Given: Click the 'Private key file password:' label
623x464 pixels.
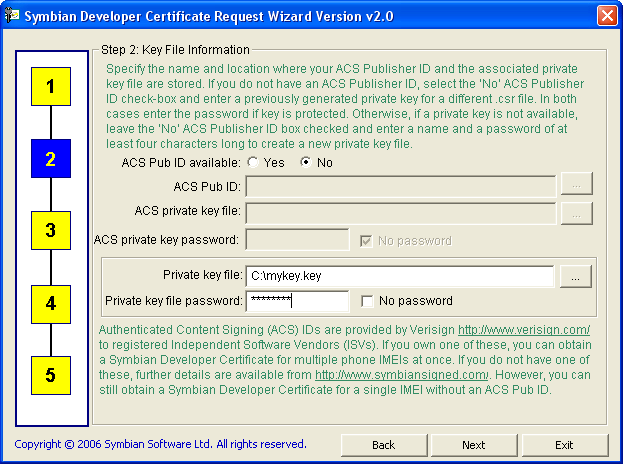Looking at the screenshot, I should tap(174, 301).
